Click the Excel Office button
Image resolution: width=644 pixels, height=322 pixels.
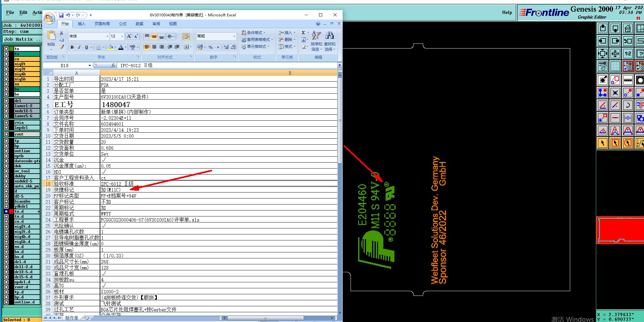(x=49, y=19)
